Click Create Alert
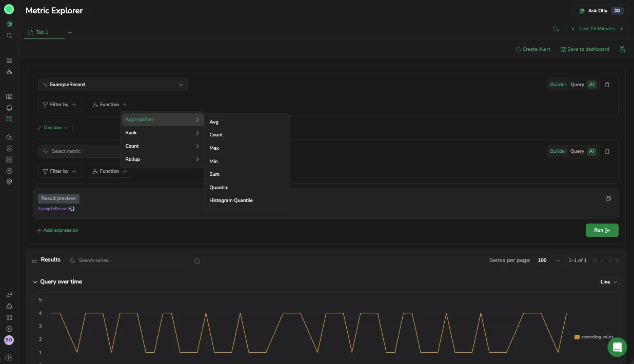 point(532,49)
